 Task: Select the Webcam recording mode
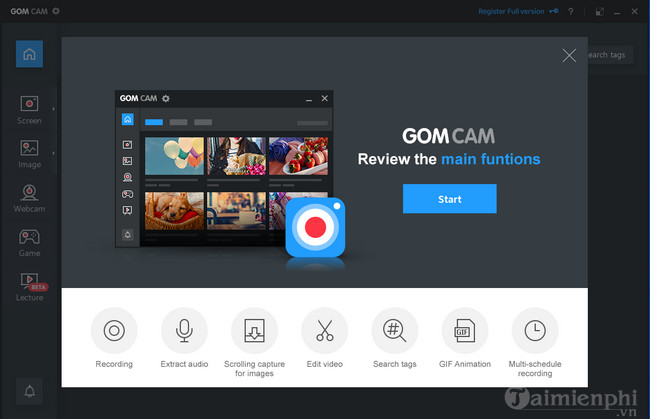[29, 199]
